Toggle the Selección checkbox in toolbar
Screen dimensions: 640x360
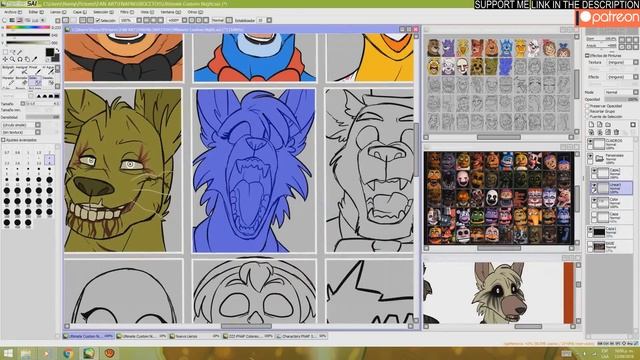[98, 20]
